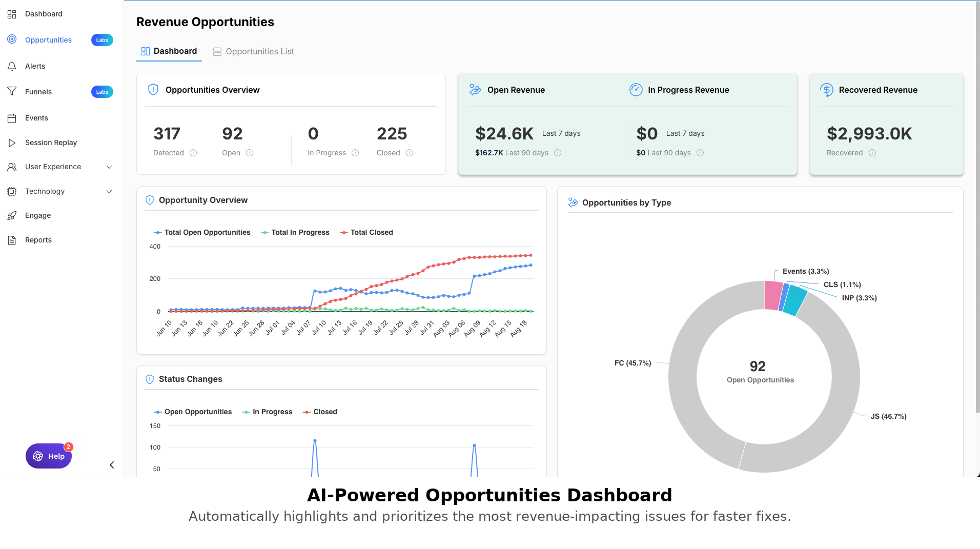Expand the Technology submenu chevron
The width and height of the screenshot is (980, 549).
point(109,192)
